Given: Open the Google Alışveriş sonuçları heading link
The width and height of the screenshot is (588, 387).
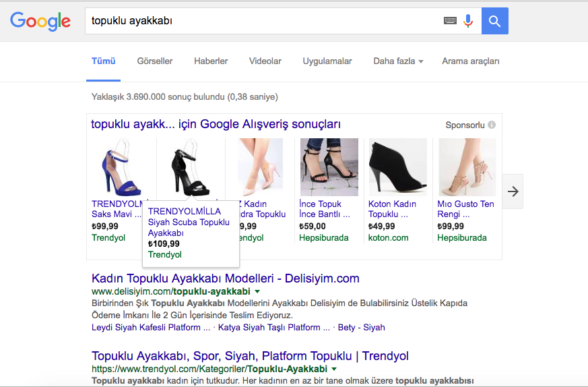Looking at the screenshot, I should click(216, 124).
